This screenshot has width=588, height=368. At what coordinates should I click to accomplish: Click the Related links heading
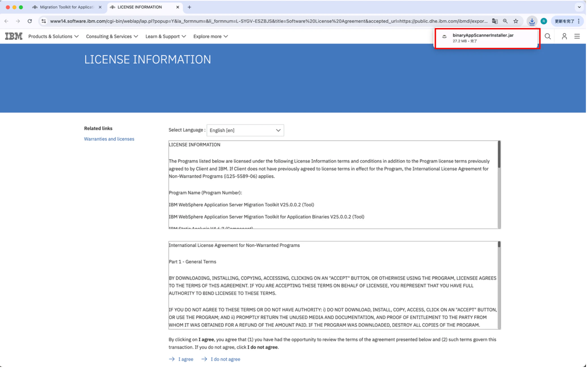[98, 128]
